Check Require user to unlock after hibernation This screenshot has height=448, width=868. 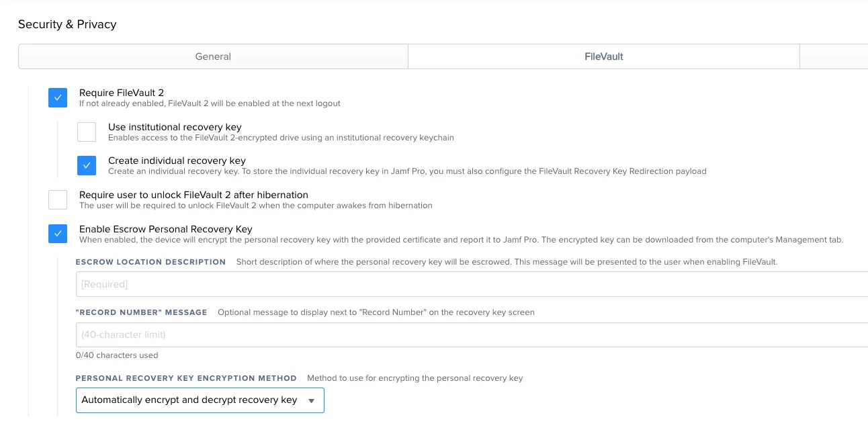58,200
